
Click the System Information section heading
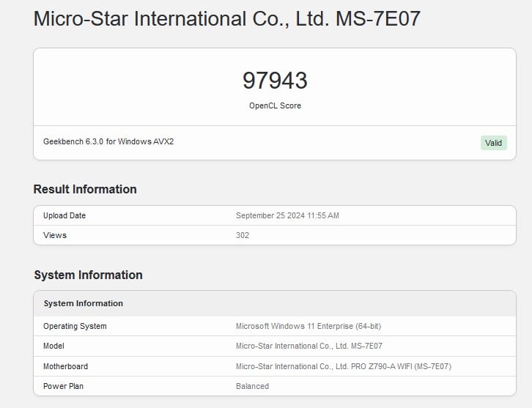tap(88, 275)
